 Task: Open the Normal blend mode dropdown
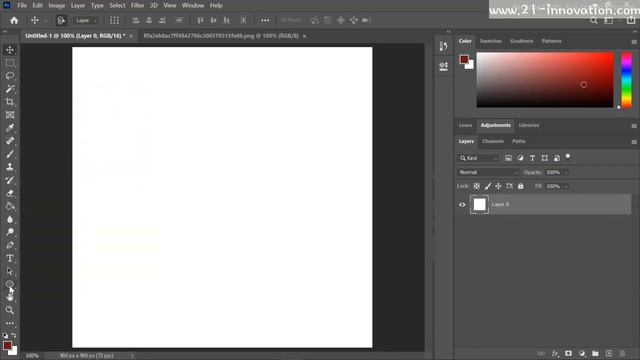tap(488, 172)
